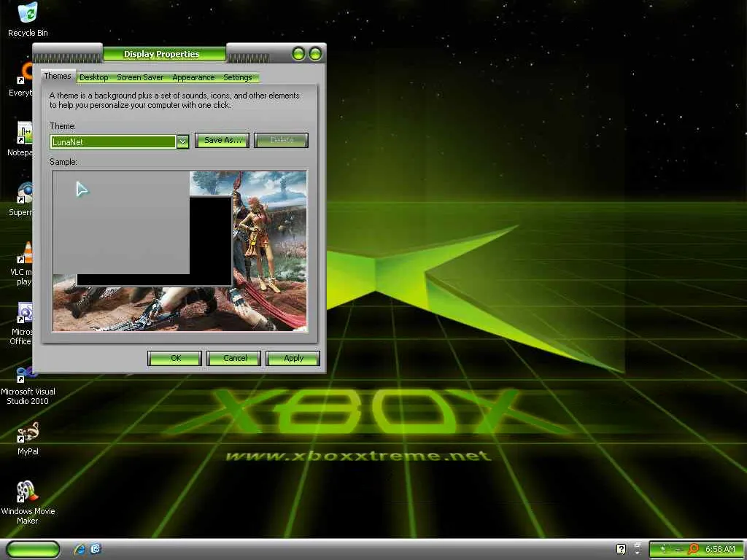Expand the Theme dropdown arrow
Screen dimensions: 747x560
pyautogui.click(x=182, y=142)
